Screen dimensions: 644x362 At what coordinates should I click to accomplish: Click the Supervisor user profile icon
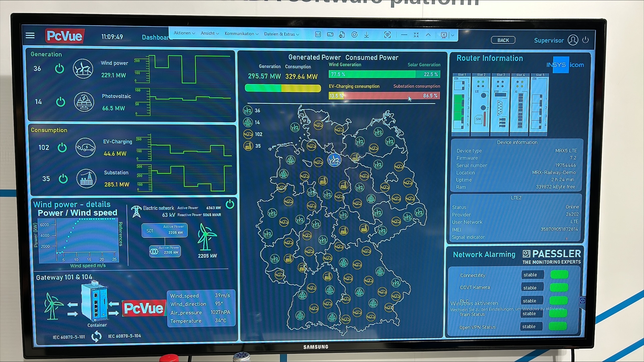tap(573, 40)
